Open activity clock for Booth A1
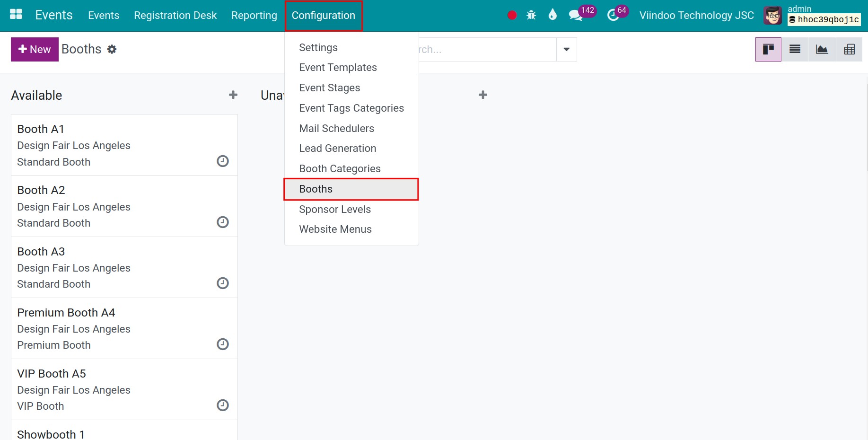 click(223, 161)
